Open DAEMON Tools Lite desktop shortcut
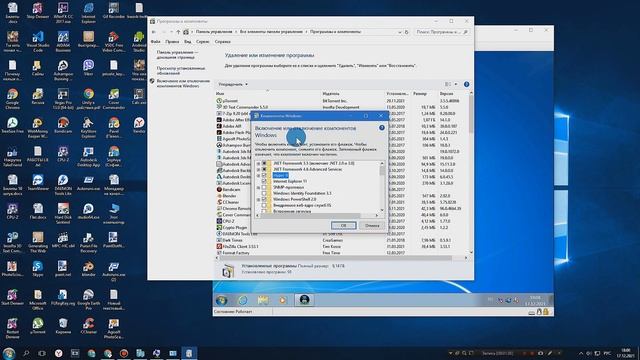The image size is (640, 360). click(63, 184)
